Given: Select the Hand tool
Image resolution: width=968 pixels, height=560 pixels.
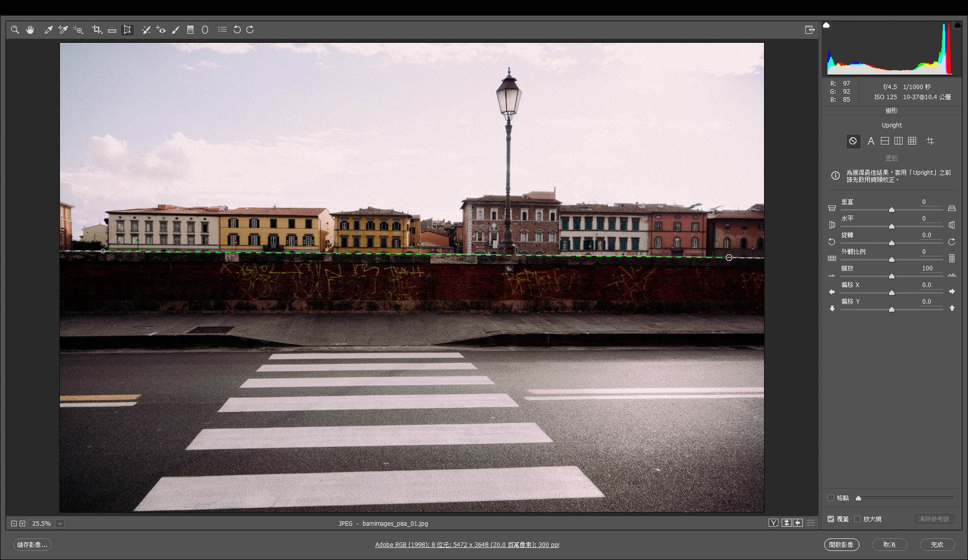Looking at the screenshot, I should click(30, 30).
